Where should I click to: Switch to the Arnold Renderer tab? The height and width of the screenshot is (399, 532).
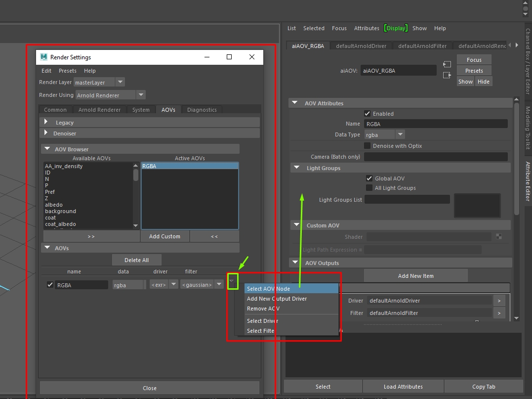click(x=99, y=110)
